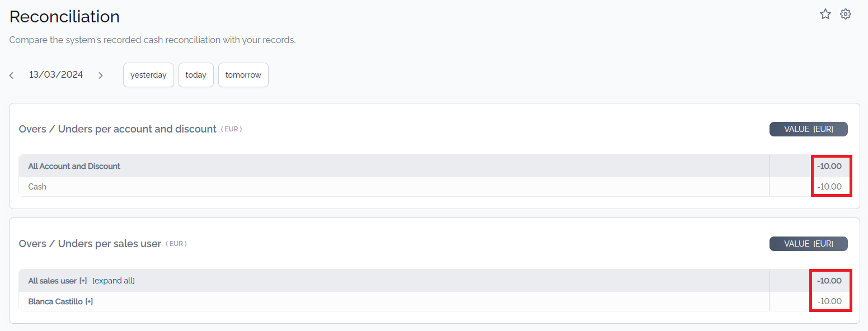Click All Account and Discount total -10.00
Viewport: 868px width, 331px height.
(x=829, y=166)
